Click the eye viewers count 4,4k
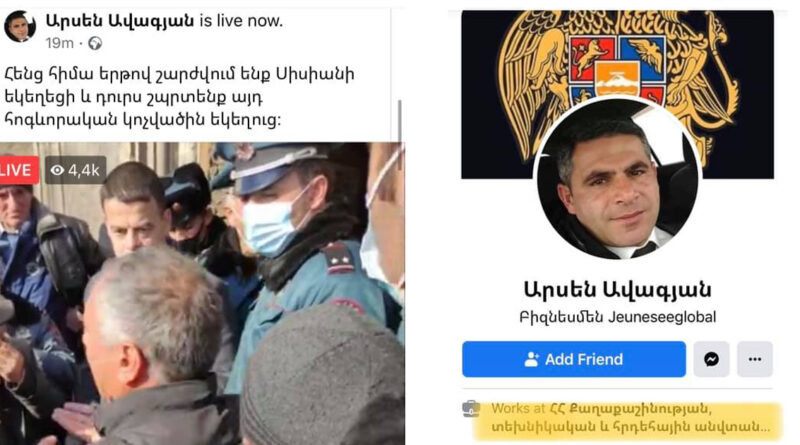Screen dimensions: 800x445 tap(76, 170)
